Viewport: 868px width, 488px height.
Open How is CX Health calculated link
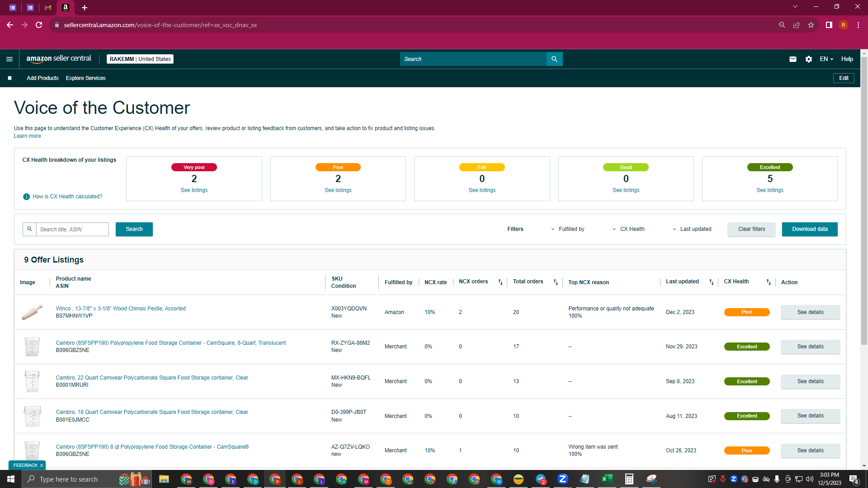(x=67, y=197)
